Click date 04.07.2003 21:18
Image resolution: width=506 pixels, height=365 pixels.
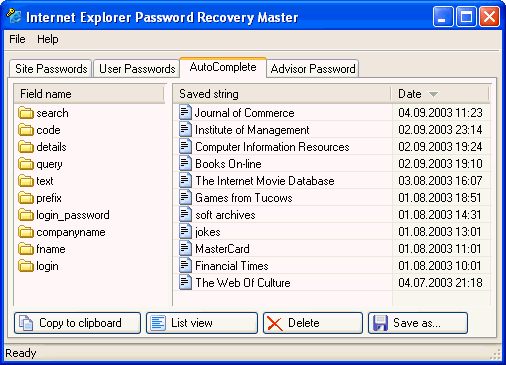(440, 283)
